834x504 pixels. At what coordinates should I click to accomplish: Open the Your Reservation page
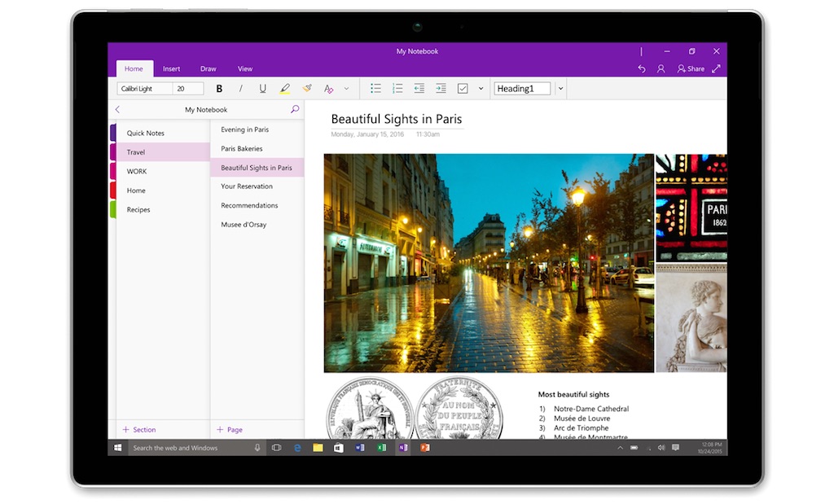(257, 186)
